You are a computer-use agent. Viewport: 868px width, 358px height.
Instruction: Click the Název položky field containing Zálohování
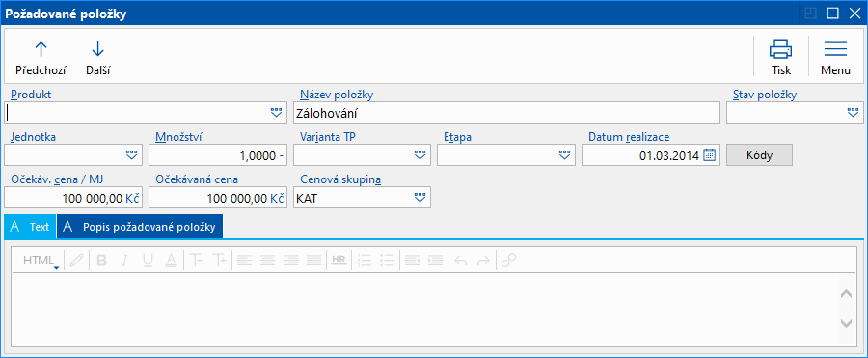(506, 113)
